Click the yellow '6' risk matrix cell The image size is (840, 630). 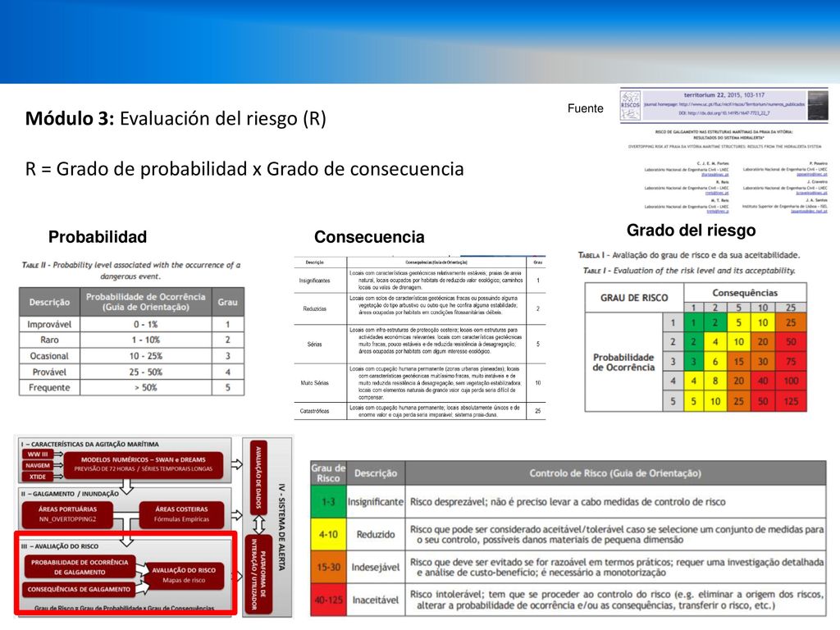[x=715, y=362]
